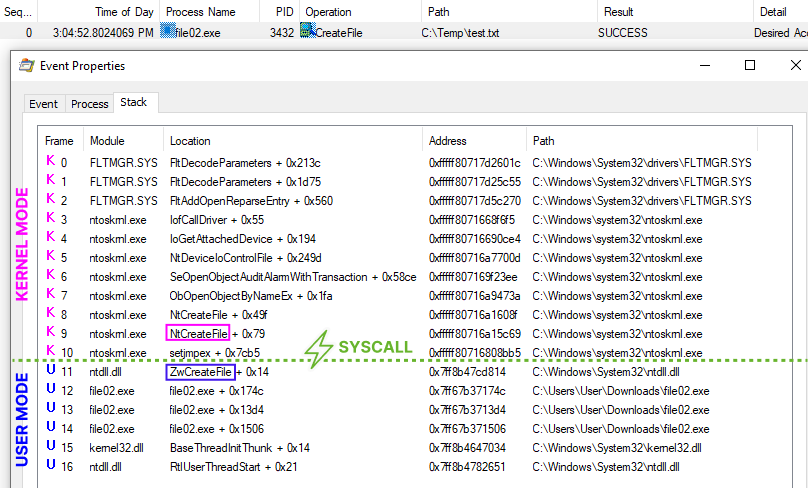This screenshot has width=808, height=488.
Task: Click kernel frame 5 K icon
Action: click(x=50, y=256)
